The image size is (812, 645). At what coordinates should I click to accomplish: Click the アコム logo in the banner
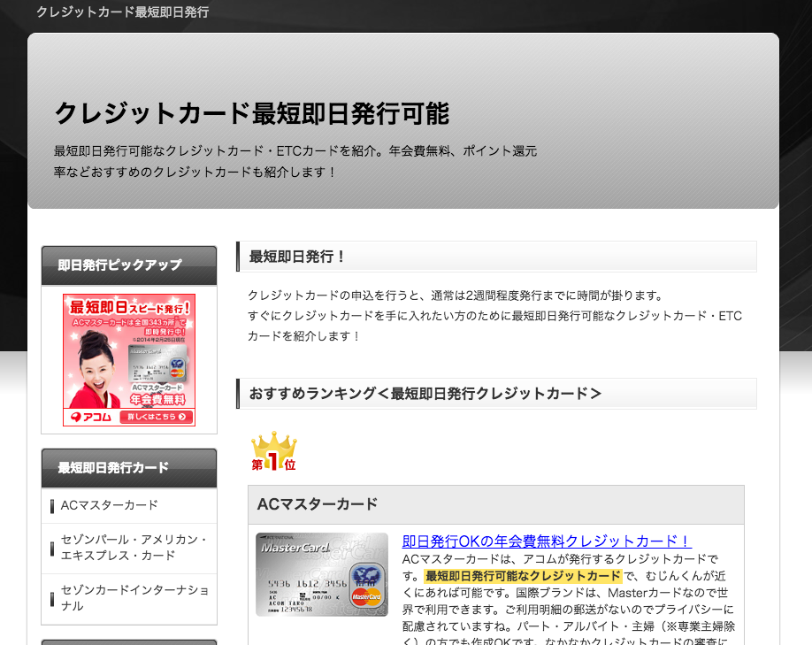coord(91,417)
